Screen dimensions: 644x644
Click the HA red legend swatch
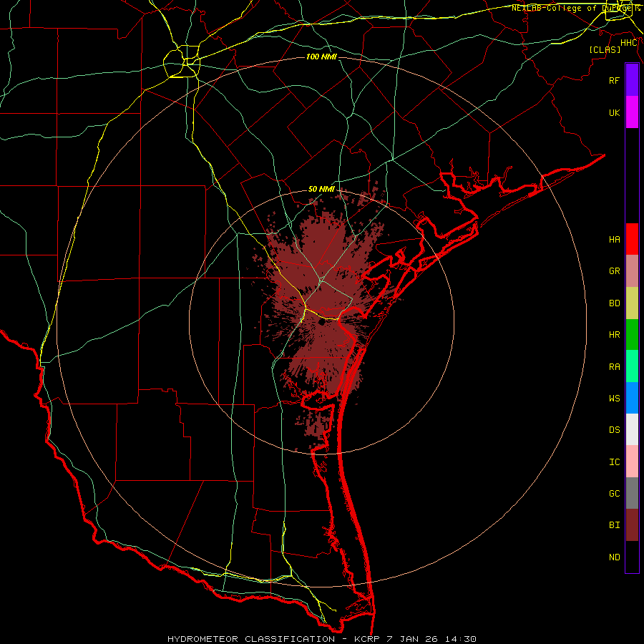[x=632, y=239]
